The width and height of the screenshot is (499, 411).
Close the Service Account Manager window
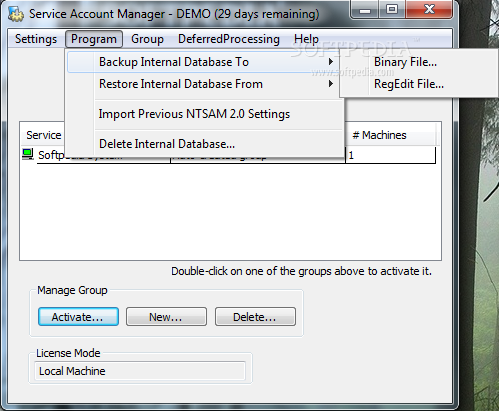tap(429, 10)
